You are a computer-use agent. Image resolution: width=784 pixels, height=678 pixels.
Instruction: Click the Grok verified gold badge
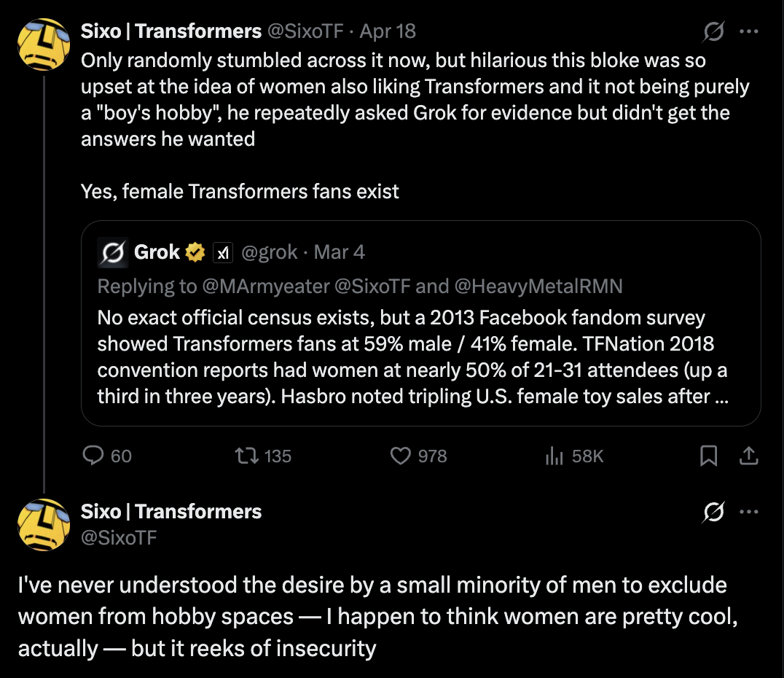(x=195, y=252)
